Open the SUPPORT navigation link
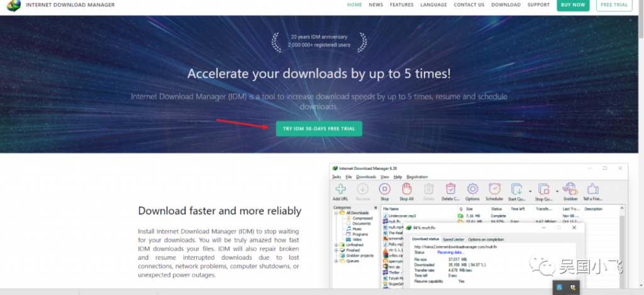644x295 pixels. pyautogui.click(x=538, y=5)
